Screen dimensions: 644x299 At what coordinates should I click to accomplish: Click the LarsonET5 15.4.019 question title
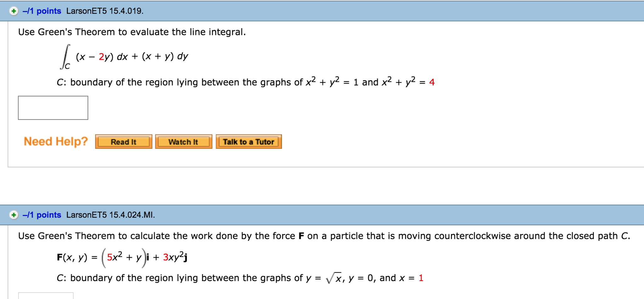coord(105,10)
